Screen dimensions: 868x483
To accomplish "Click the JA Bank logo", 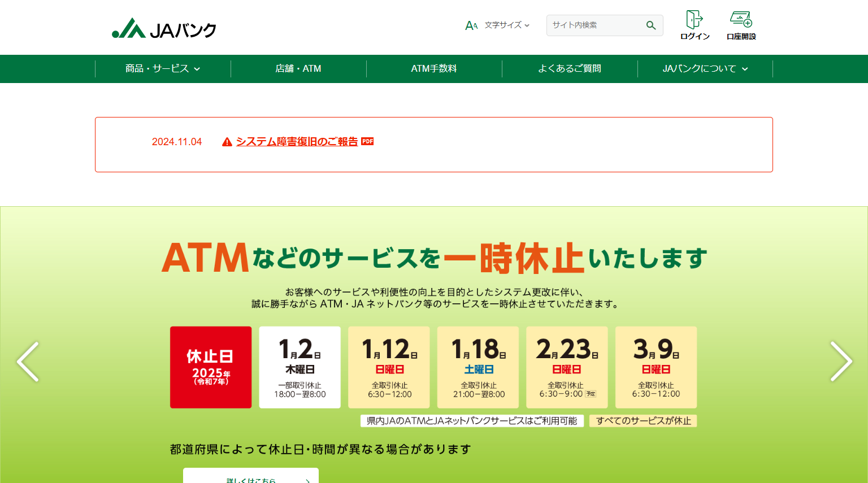I will (164, 28).
